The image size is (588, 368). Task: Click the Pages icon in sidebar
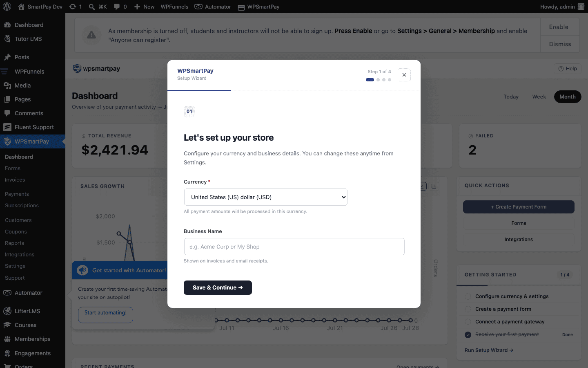[x=7, y=99]
